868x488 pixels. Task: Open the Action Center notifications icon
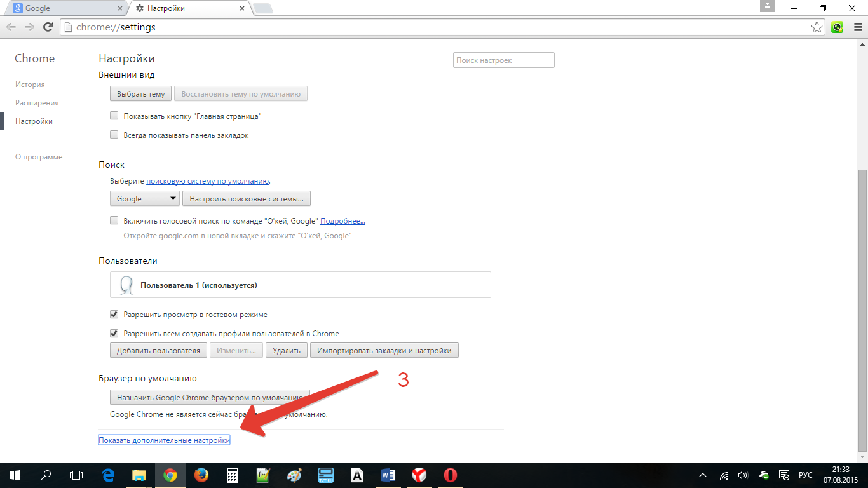[x=785, y=475]
